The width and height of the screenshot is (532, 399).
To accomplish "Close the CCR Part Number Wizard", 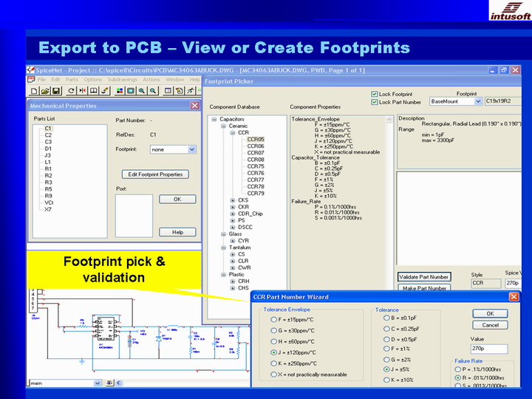I will [x=514, y=297].
